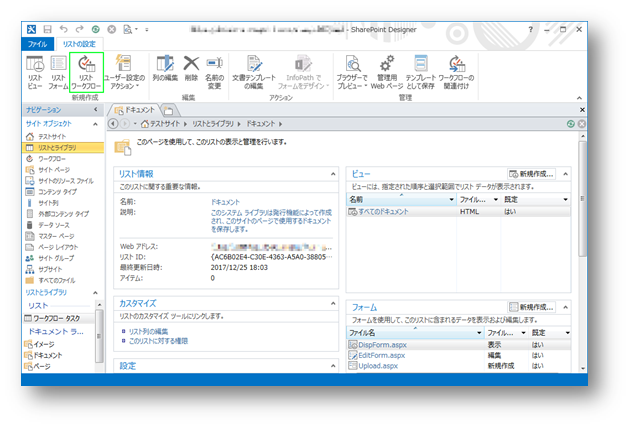Click the リスト ワークフロー ribbon icon
Image resolution: width=630 pixels, height=428 pixels.
click(86, 67)
